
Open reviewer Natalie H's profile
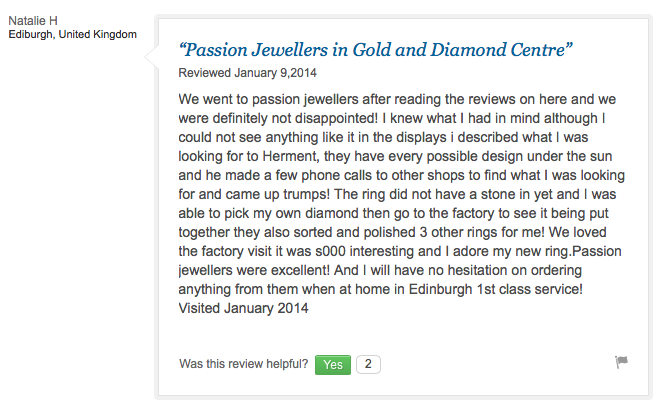(35, 21)
